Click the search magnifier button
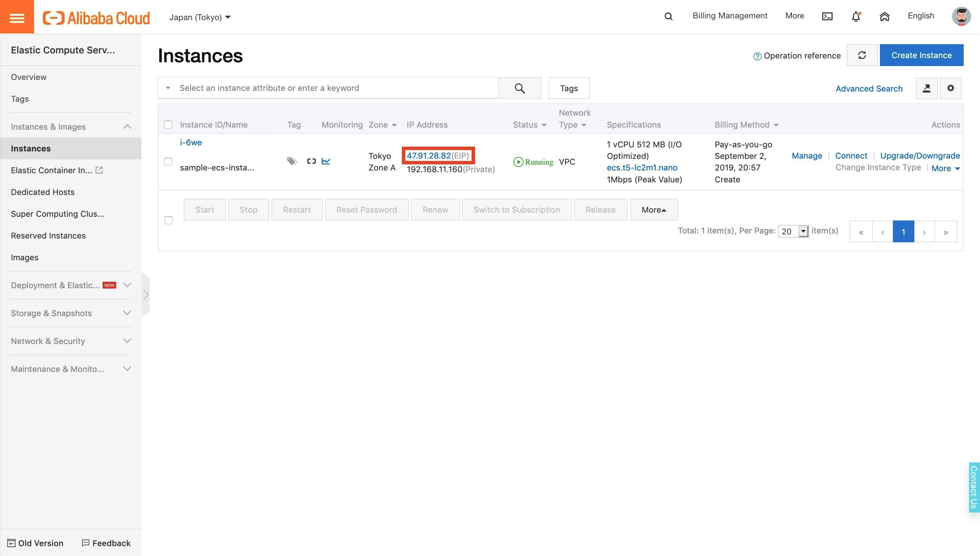This screenshot has width=980, height=556. click(x=520, y=88)
